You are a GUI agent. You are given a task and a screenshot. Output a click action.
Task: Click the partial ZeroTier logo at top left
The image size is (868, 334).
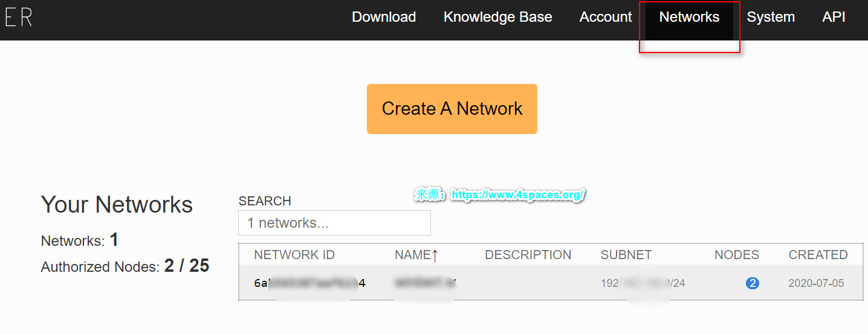[x=18, y=18]
